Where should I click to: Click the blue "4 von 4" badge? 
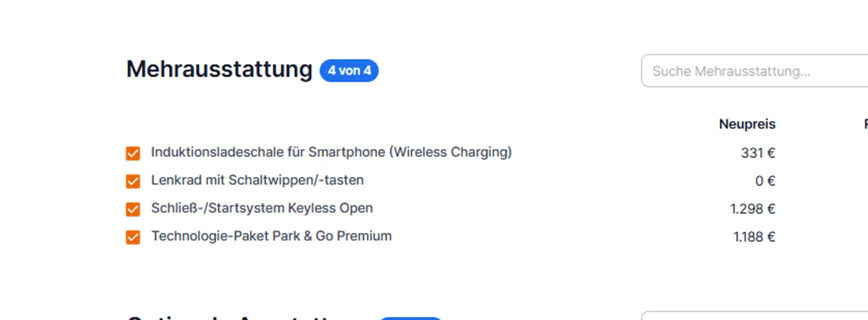pyautogui.click(x=349, y=71)
